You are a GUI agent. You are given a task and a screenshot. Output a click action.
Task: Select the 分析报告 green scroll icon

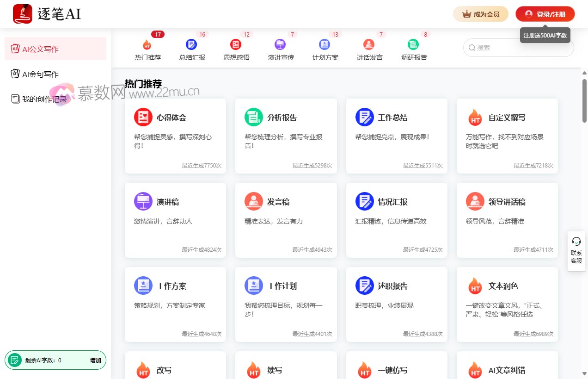pyautogui.click(x=253, y=117)
